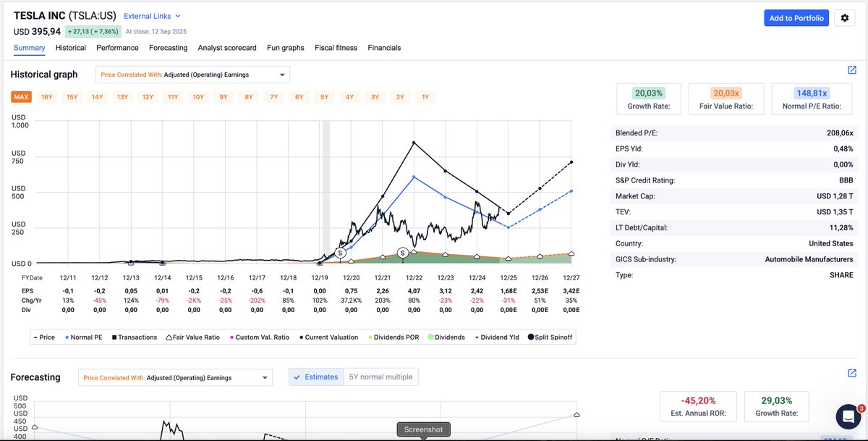This screenshot has width=868, height=441.
Task: Select 12Y time range
Action: coord(148,97)
